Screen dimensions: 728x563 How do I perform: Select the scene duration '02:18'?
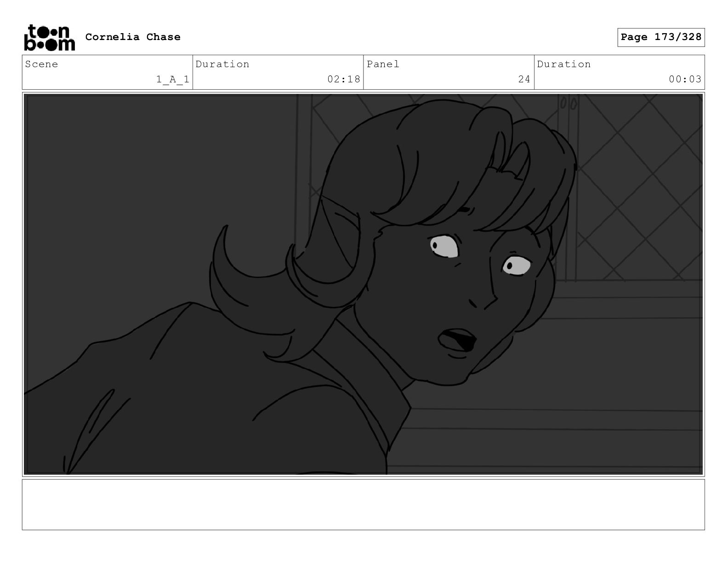pyautogui.click(x=344, y=79)
